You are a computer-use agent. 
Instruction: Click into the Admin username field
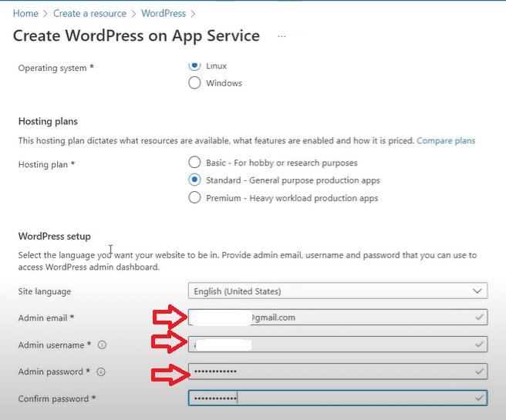point(338,344)
